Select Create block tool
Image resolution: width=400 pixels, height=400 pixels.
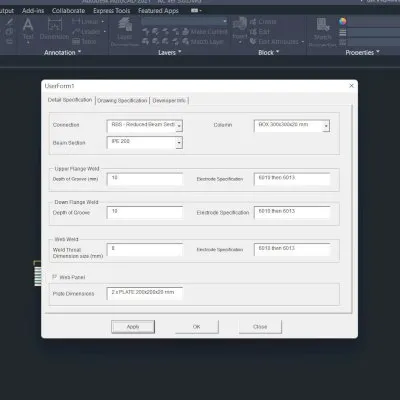click(263, 22)
